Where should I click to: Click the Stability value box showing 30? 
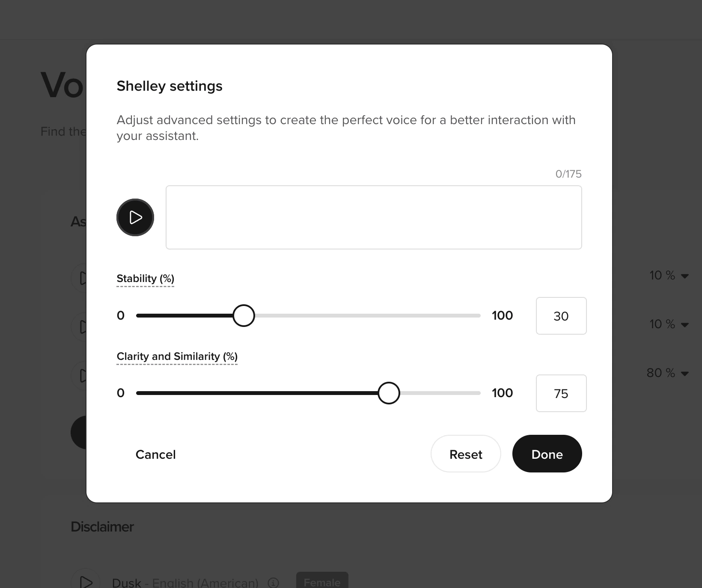(561, 316)
